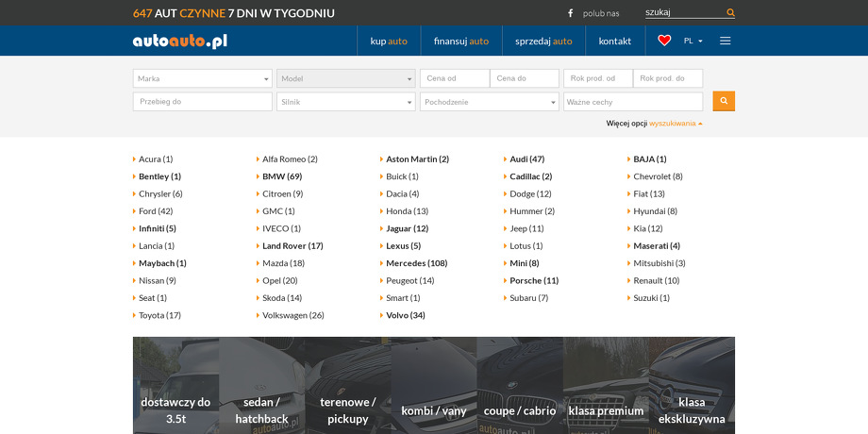Open the Toyota (17) listing
The image size is (868, 434).
tap(160, 315)
